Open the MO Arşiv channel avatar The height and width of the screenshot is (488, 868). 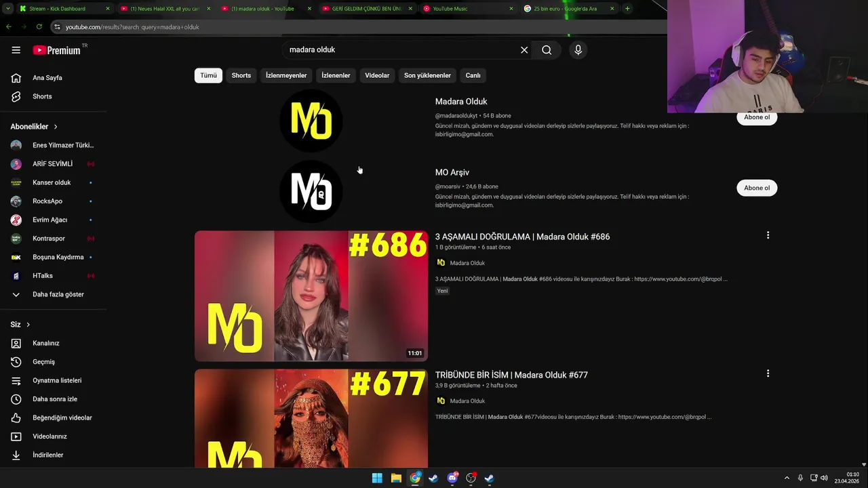(311, 191)
